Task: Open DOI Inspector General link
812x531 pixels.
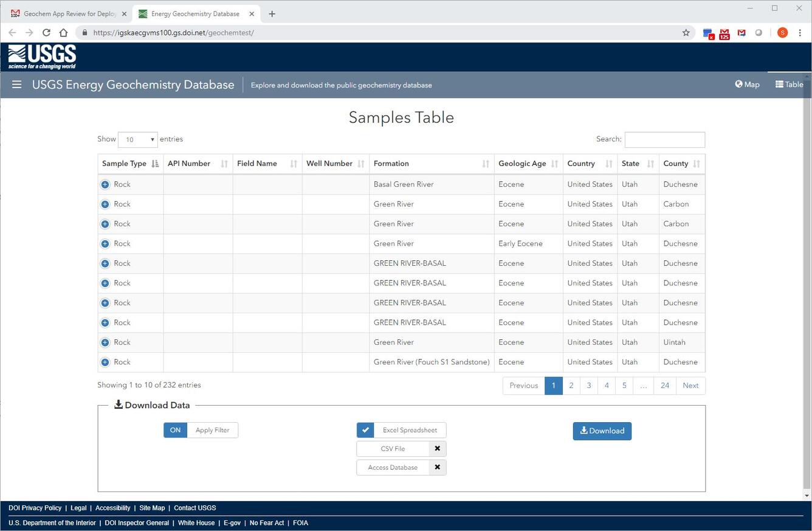Action: pyautogui.click(x=137, y=523)
